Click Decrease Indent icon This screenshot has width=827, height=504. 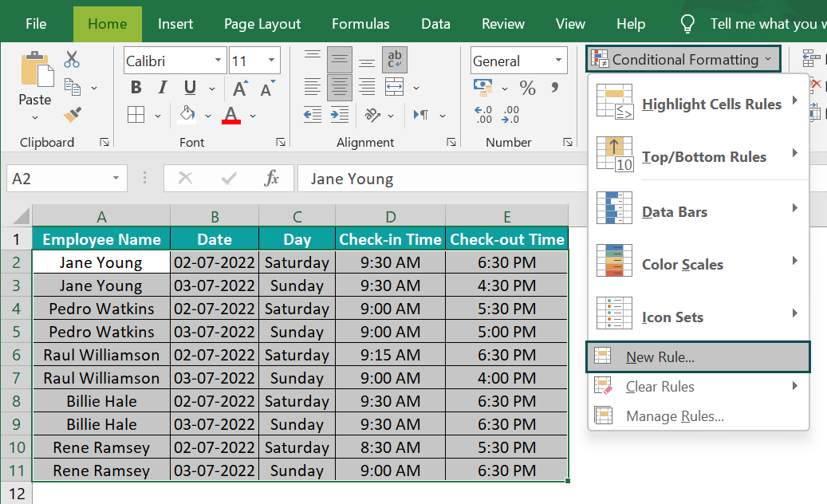[313, 114]
